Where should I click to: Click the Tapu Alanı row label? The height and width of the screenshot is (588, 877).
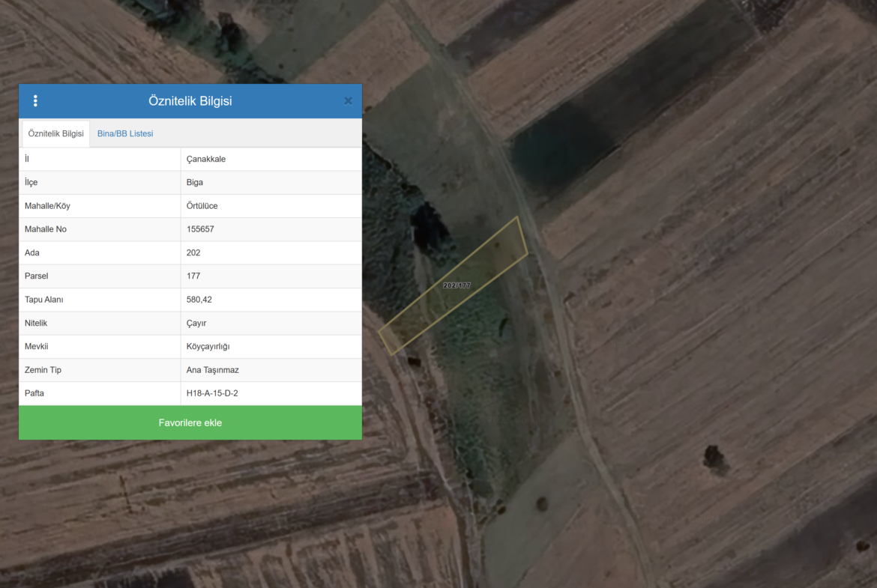(44, 300)
